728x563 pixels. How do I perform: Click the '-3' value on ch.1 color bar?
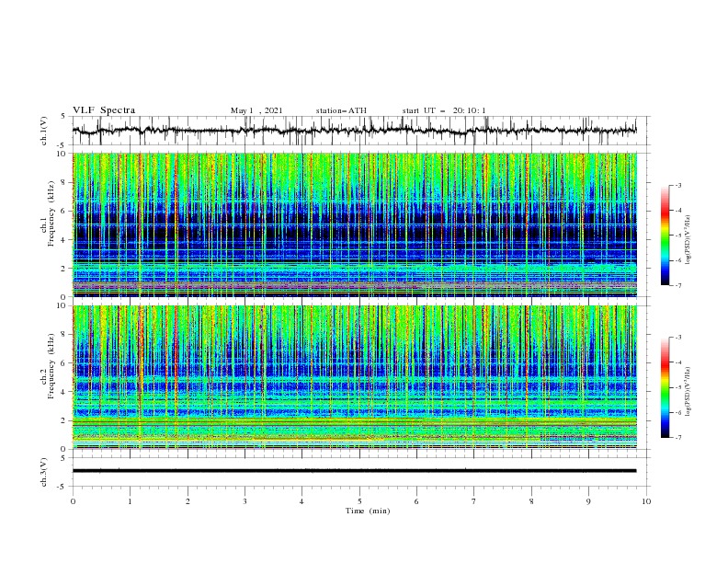(677, 185)
